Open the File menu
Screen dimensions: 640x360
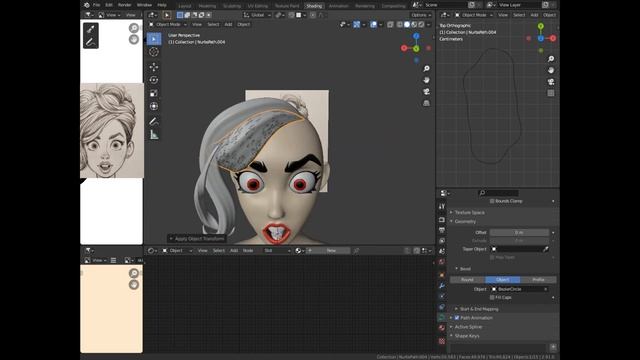click(96, 5)
